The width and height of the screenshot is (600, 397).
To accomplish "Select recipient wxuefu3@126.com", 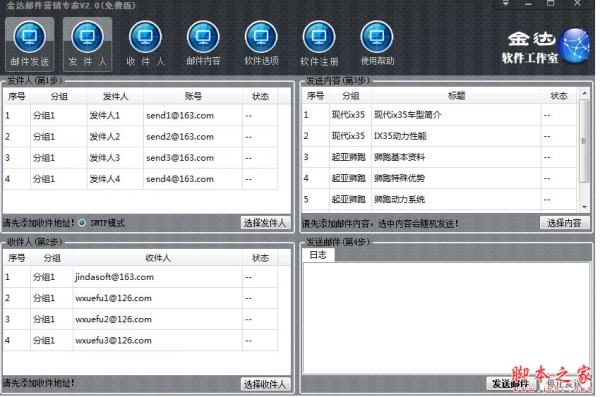I will 141,340.
